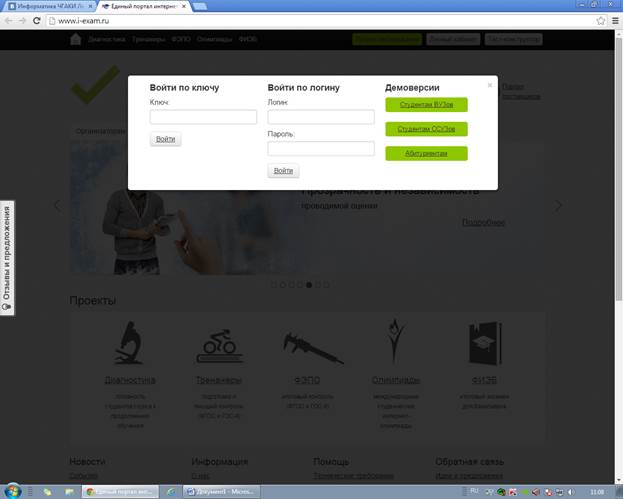Click taskbar clock showing 11:08
The width and height of the screenshot is (623, 499).
597,492
